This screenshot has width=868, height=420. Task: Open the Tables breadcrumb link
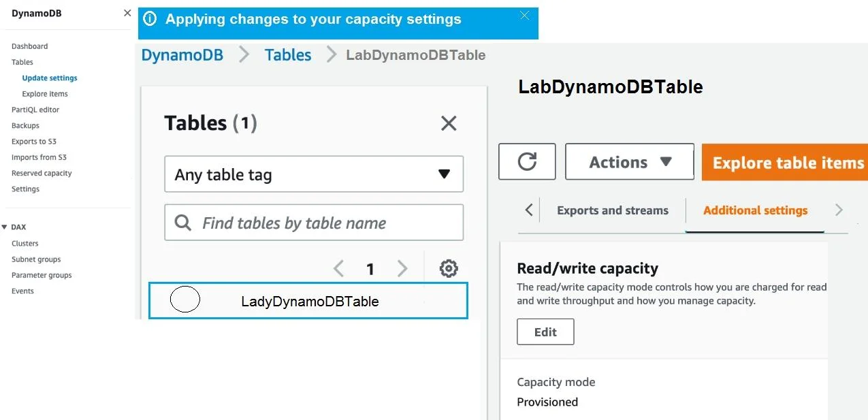pos(288,55)
